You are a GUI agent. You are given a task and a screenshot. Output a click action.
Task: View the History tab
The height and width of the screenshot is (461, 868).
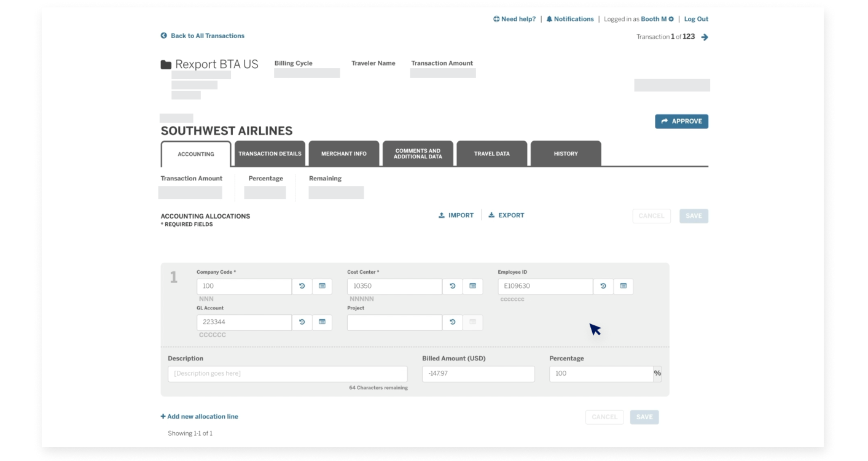[x=564, y=153]
